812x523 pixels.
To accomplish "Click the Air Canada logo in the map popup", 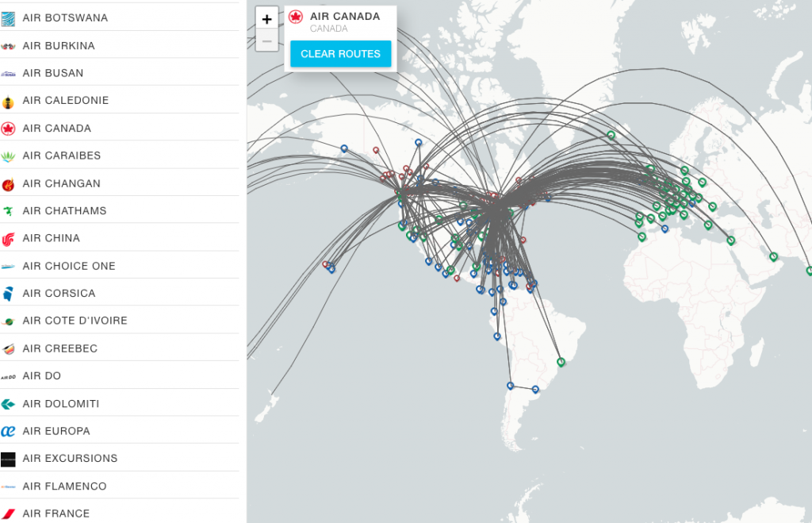I will 296,17.
